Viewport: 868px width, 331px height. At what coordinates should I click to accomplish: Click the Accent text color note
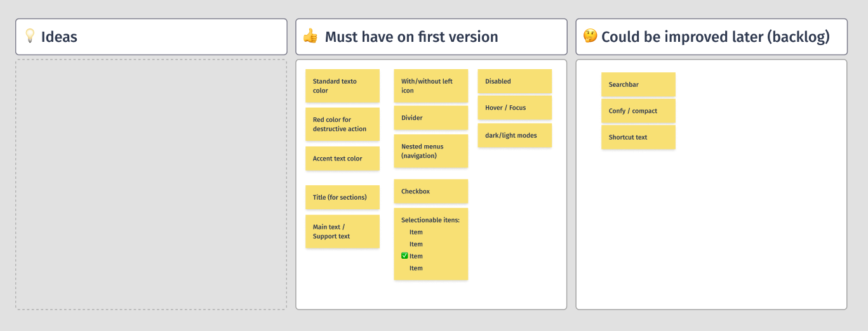[x=342, y=159]
